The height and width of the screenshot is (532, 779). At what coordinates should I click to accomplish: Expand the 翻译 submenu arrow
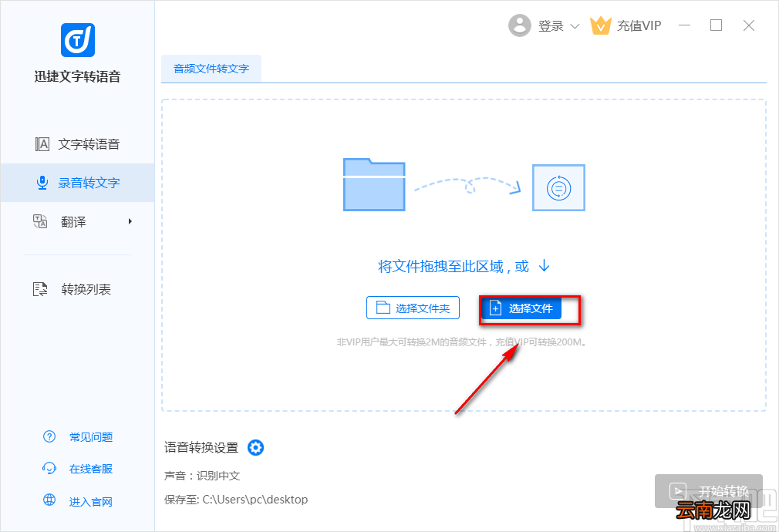pyautogui.click(x=130, y=221)
